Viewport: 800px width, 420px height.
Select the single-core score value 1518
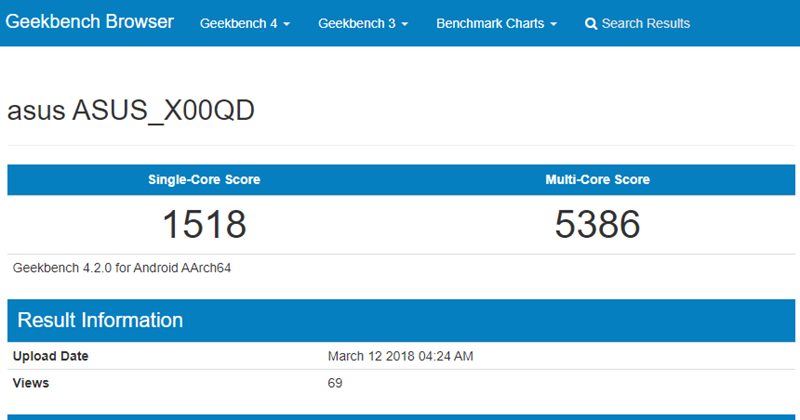coord(204,225)
